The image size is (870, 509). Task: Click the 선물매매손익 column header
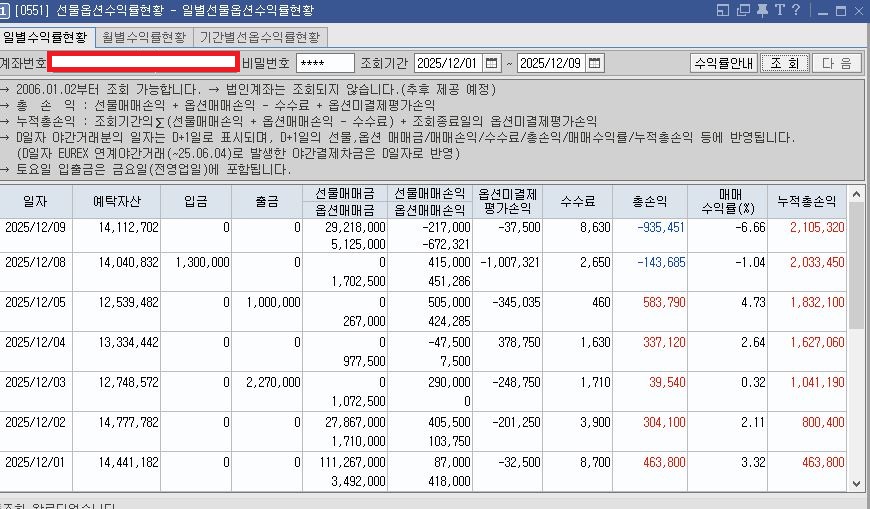coord(429,193)
